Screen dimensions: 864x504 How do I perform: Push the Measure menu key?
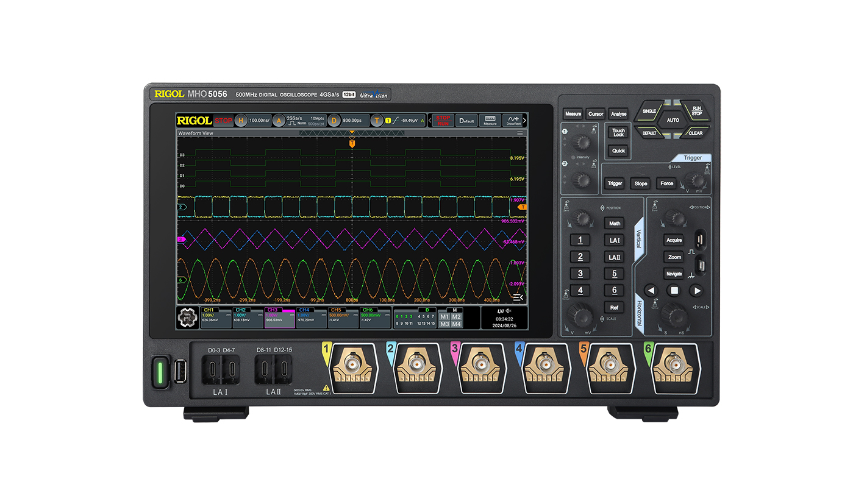pyautogui.click(x=573, y=114)
